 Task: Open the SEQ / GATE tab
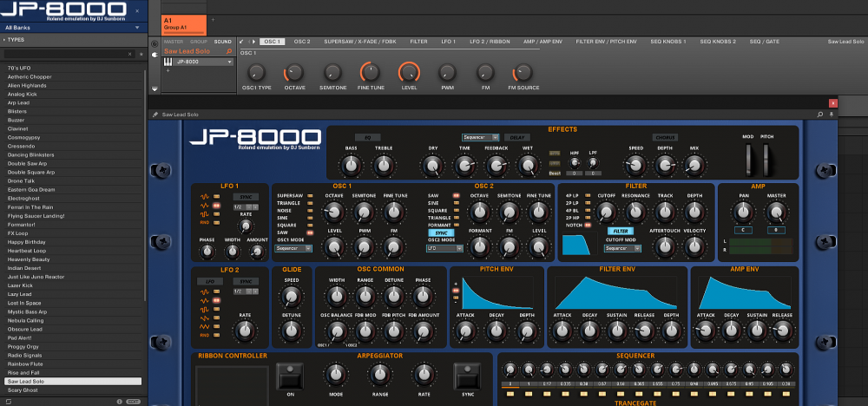[764, 42]
